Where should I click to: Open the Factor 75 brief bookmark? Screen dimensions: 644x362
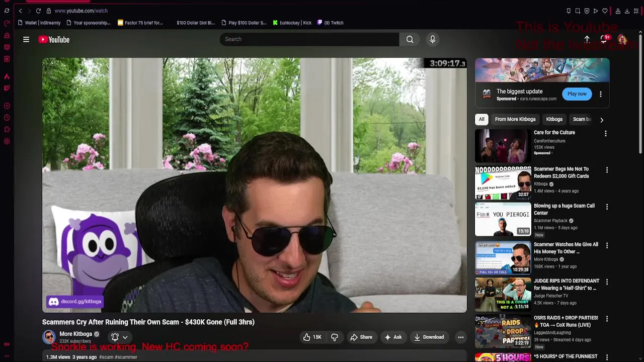point(140,23)
